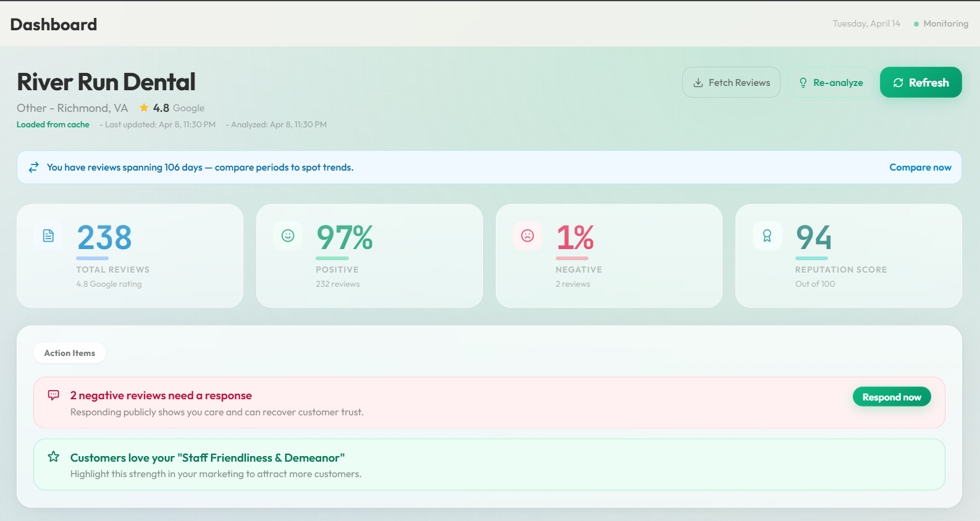Click the chat bubble icon beside negative reviews alert
Image resolution: width=980 pixels, height=521 pixels.
(54, 395)
